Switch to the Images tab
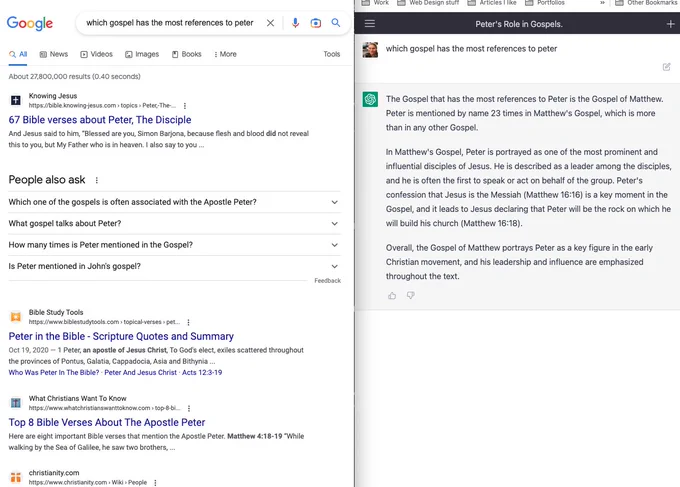 click(142, 54)
